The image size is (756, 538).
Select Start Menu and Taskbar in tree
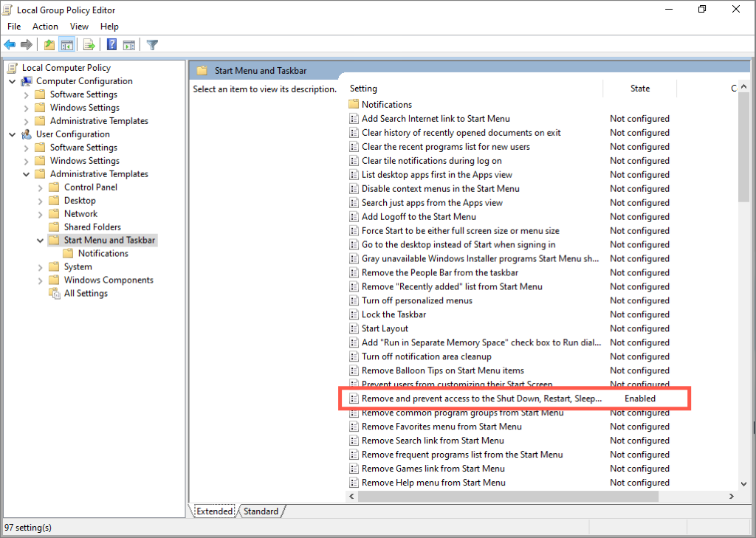tap(109, 240)
